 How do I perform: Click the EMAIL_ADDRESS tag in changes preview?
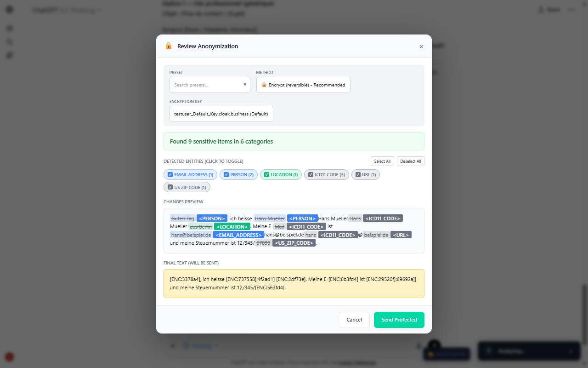[238, 235]
